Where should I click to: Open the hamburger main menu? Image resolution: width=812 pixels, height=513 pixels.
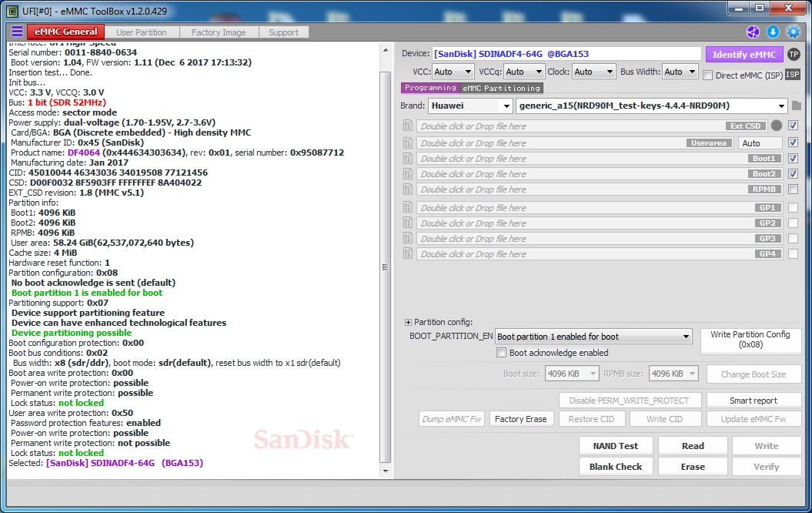coord(17,32)
